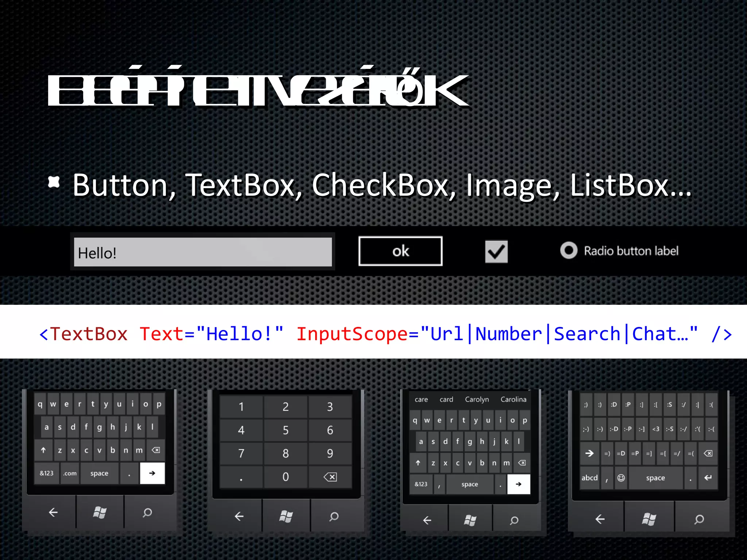Tap the q key on the URL keyboard
This screenshot has height=560, width=747.
coord(40,404)
